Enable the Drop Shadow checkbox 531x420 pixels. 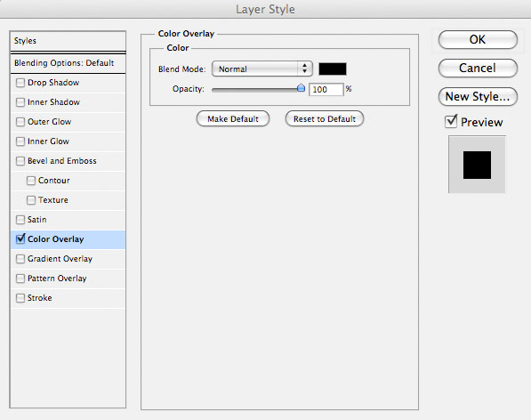[20, 83]
